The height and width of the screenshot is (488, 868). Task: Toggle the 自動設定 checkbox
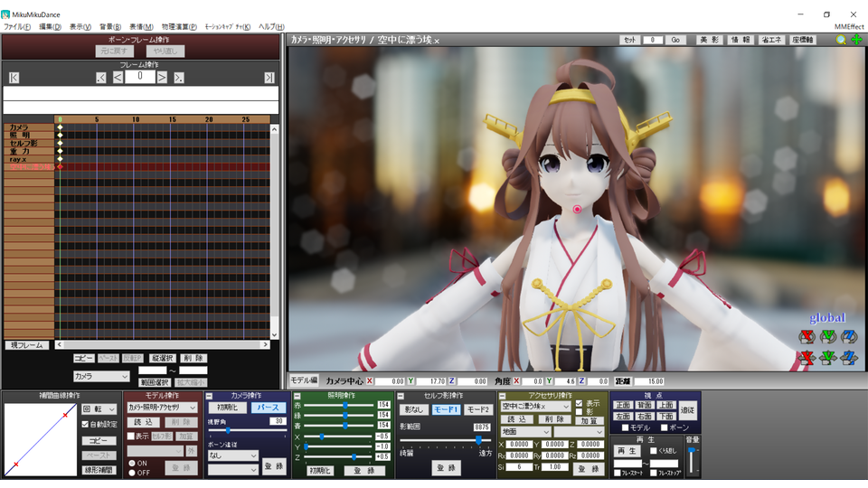tap(85, 425)
